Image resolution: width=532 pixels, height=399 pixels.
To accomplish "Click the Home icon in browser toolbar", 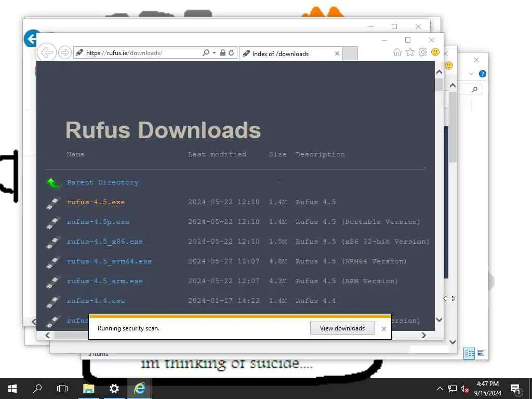I will [x=397, y=52].
